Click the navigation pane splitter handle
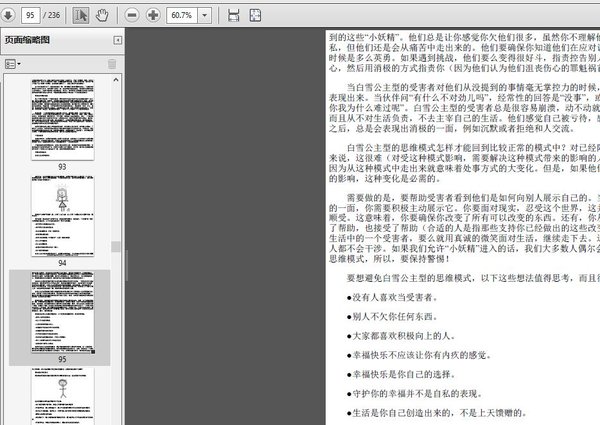The height and width of the screenshot is (425, 600). point(127,265)
